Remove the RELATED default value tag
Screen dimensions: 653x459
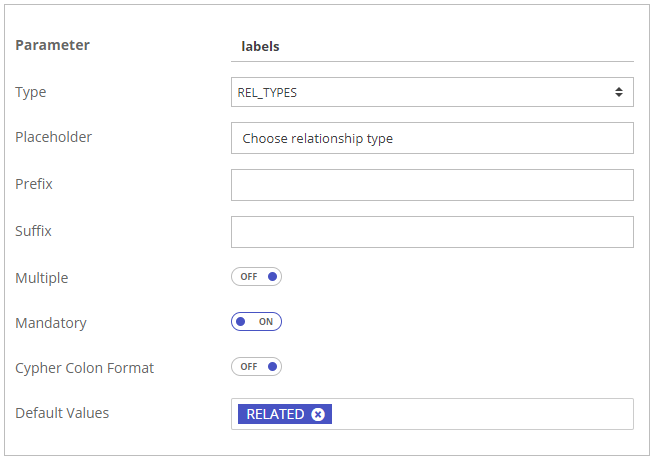318,414
